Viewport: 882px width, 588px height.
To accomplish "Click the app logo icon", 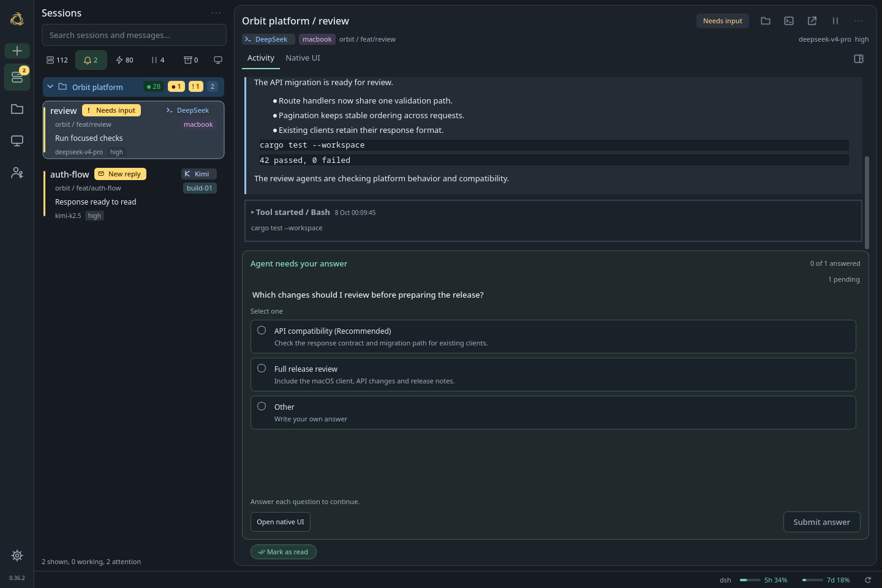I will point(17,19).
